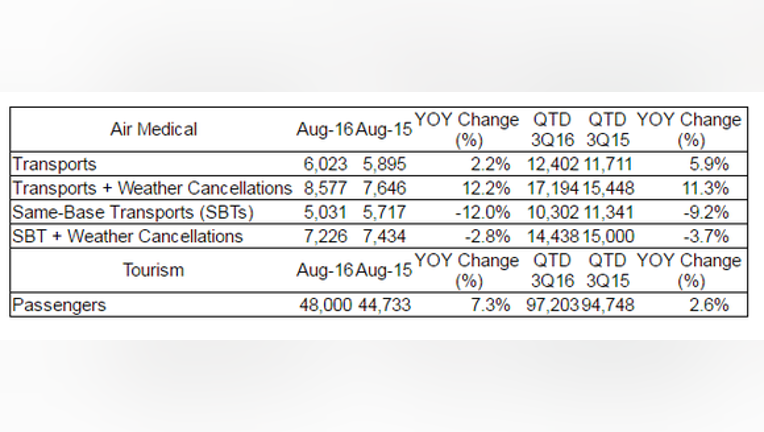Select SBT + Weather Cancellations label

point(128,236)
